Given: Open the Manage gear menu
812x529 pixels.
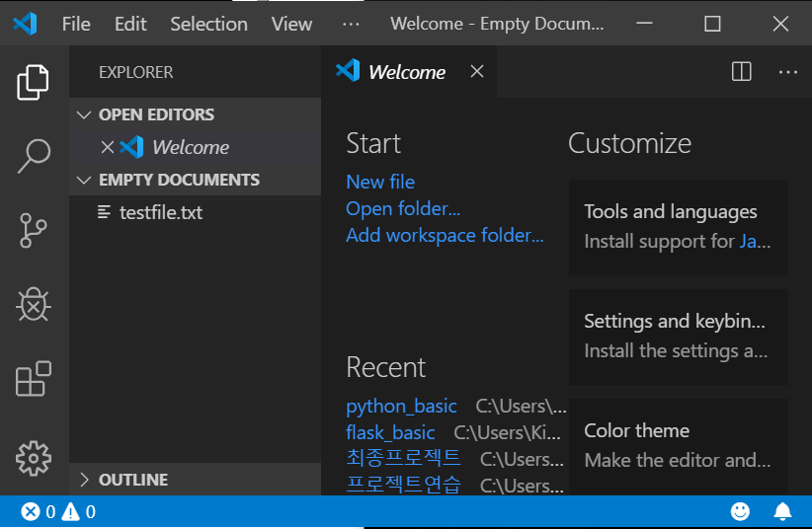Looking at the screenshot, I should coord(34,458).
